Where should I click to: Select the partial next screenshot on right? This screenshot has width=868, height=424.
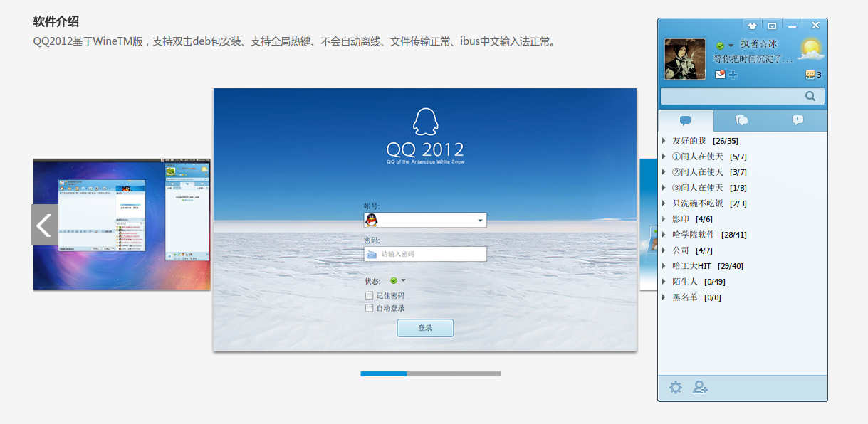(x=648, y=224)
